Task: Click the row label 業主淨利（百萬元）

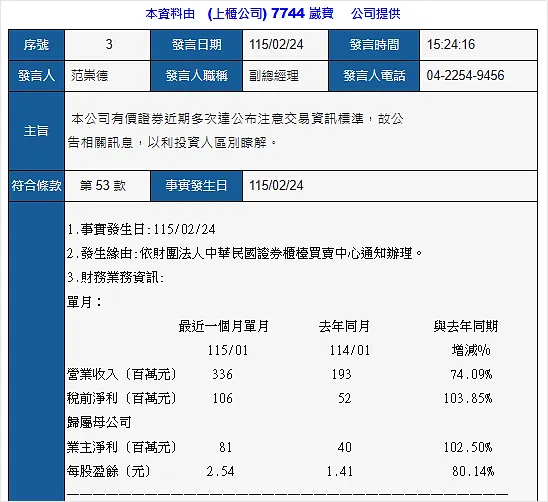Action: point(122,447)
